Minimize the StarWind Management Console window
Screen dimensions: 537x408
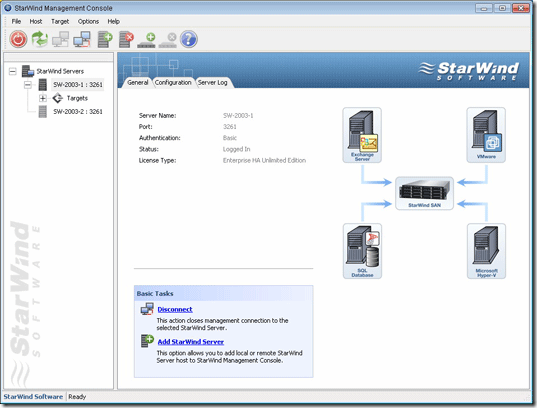(484, 8)
